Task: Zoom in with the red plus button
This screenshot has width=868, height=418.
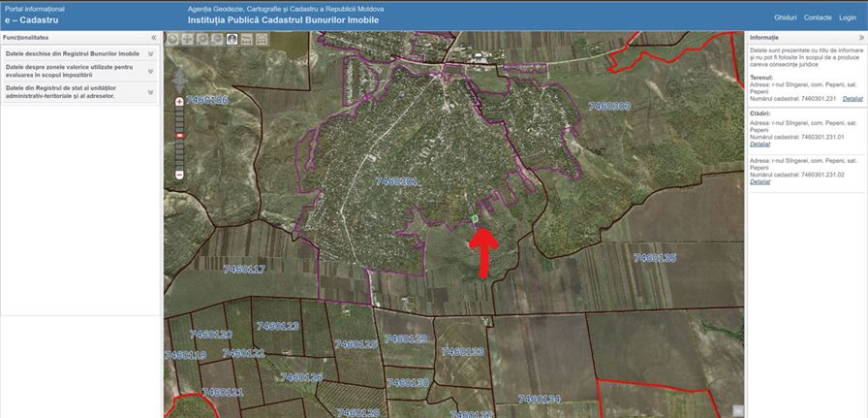Action: 179,102
